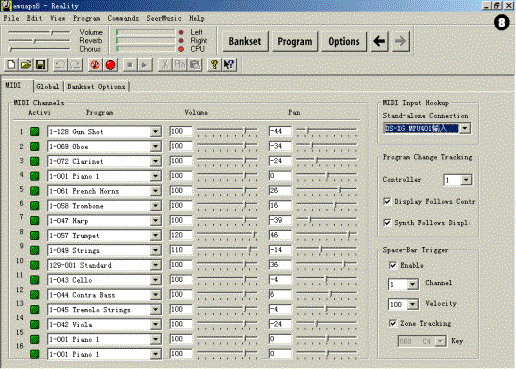Screen dimensions: 516x369
Task: Click the Options button
Action: click(x=344, y=41)
